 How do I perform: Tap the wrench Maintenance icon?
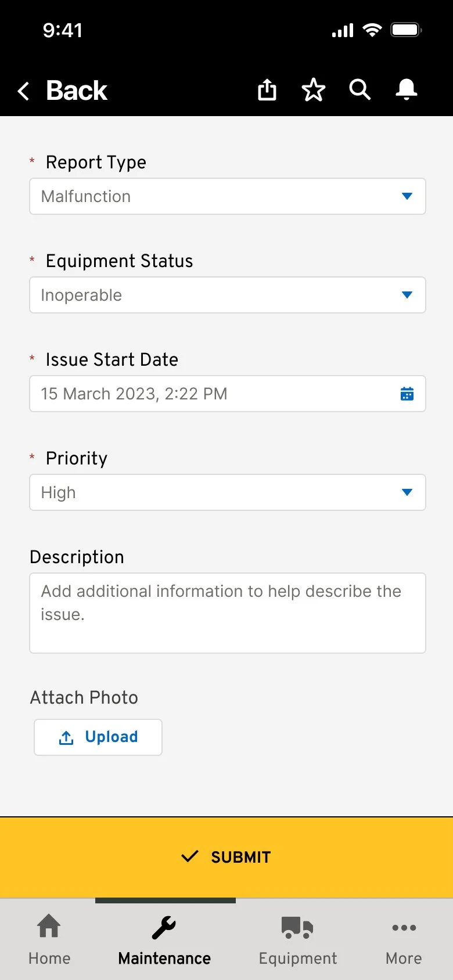[164, 928]
